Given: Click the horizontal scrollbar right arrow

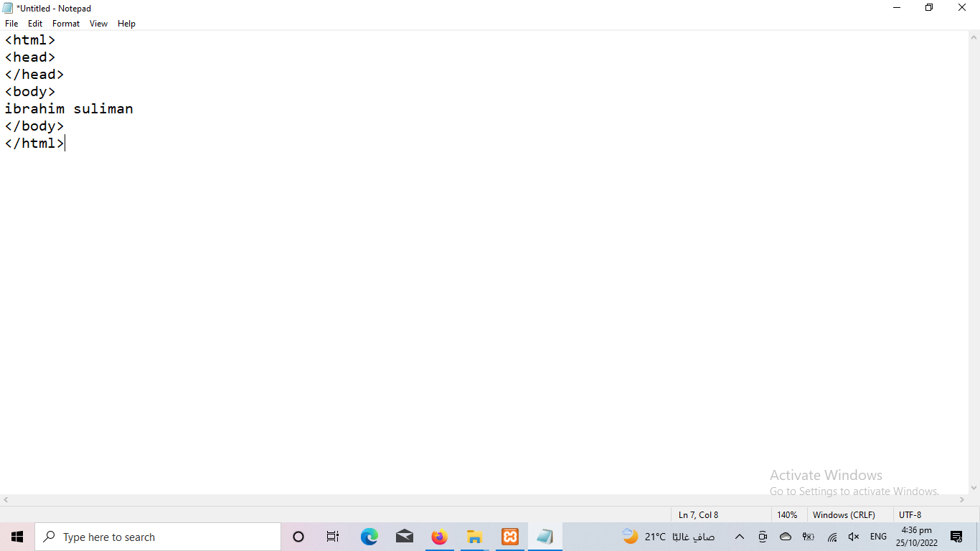Looking at the screenshot, I should pos(962,500).
